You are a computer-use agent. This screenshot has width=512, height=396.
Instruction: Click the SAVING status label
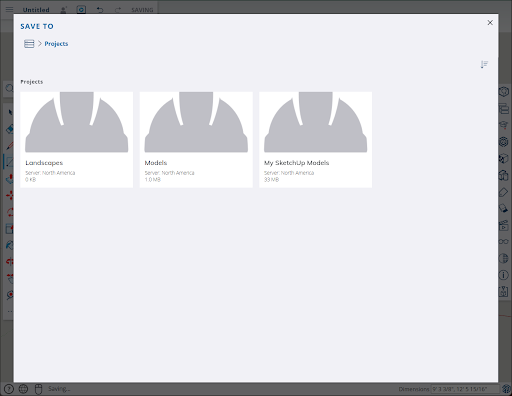142,10
